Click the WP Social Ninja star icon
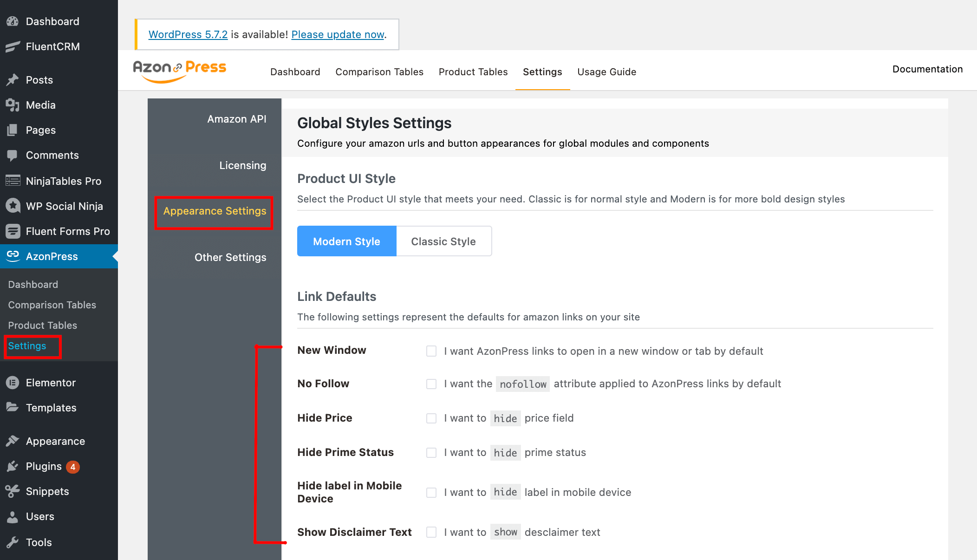This screenshot has height=560, width=977. [13, 206]
